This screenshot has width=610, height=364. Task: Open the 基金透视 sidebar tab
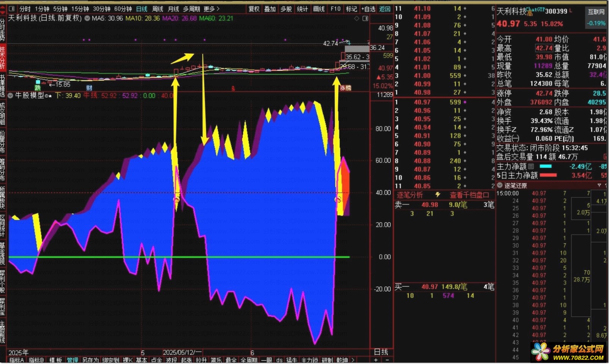pos(3,253)
